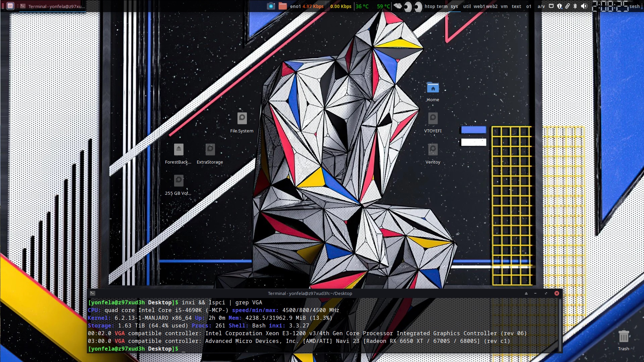Select the VTOYEFI drive desktop icon
This screenshot has width=644, height=362.
433,123
